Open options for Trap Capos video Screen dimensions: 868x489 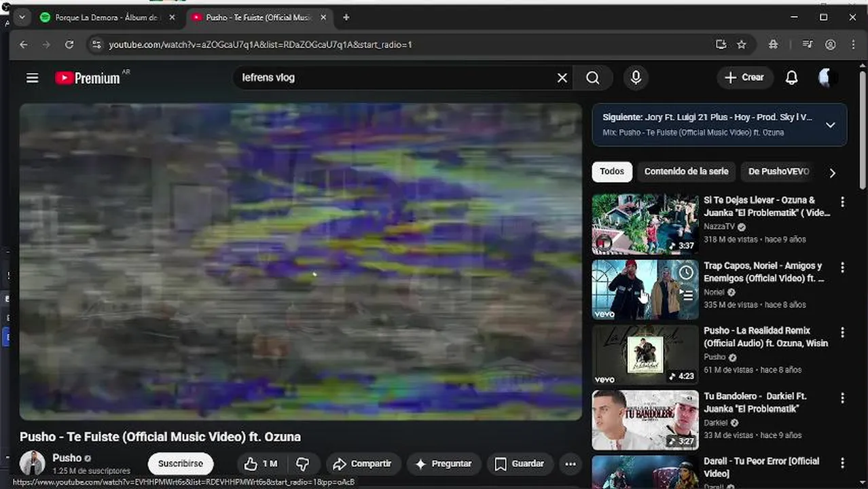point(842,267)
